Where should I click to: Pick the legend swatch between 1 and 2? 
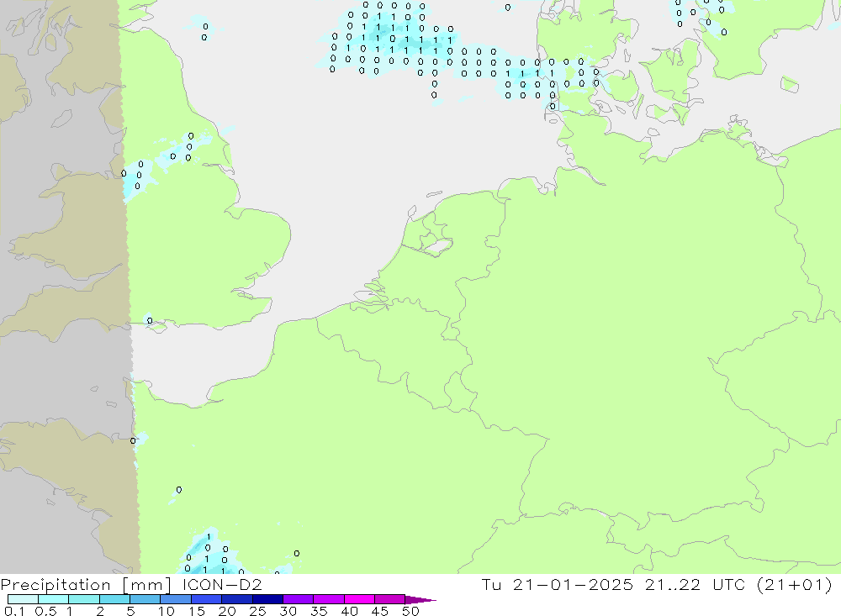click(83, 599)
